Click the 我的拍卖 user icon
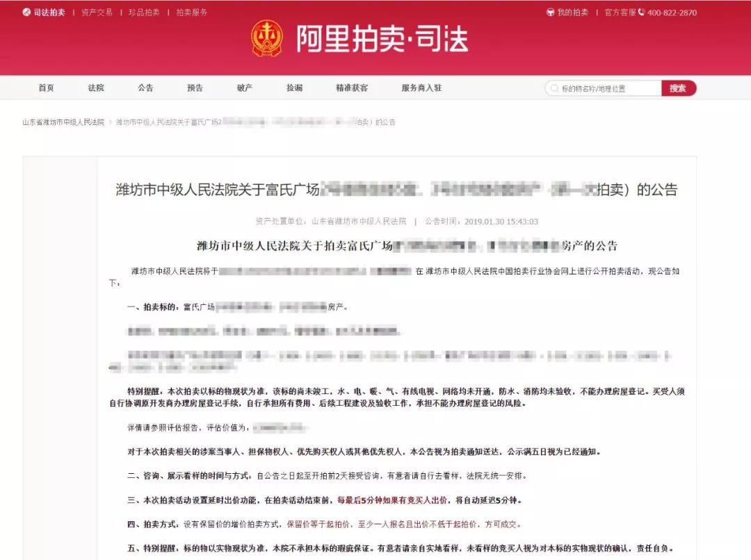The width and height of the screenshot is (751, 560). pyautogui.click(x=550, y=13)
